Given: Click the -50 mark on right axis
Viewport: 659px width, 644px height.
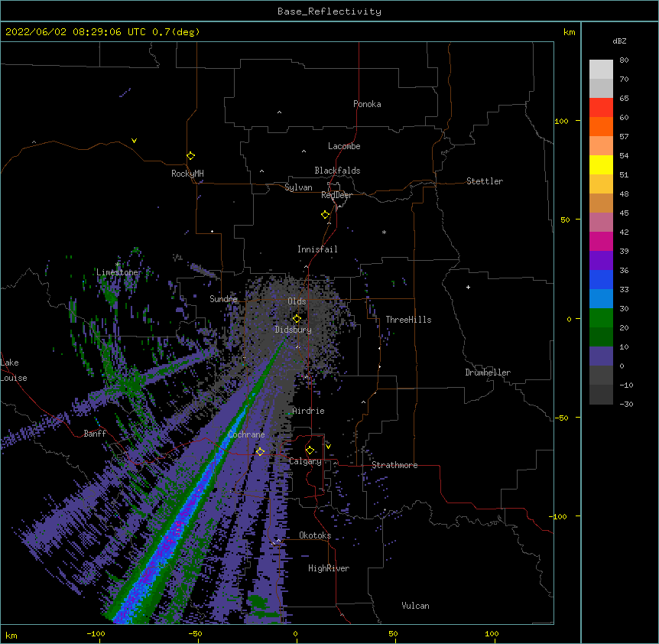Looking at the screenshot, I should coord(561,418).
